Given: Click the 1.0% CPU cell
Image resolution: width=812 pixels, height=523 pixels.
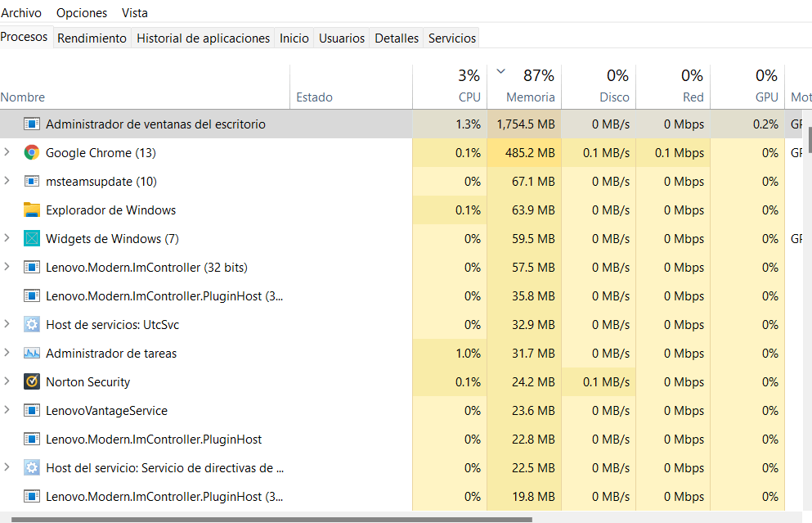Looking at the screenshot, I should [450, 353].
